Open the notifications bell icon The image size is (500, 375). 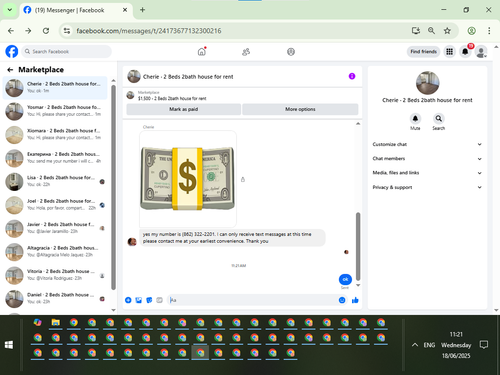pos(465,52)
